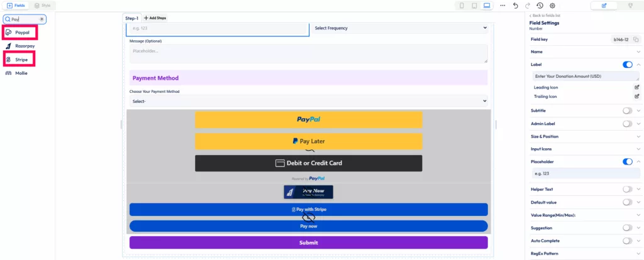Open the Choose Your Payment Method dropdown
Screen dimensions: 644x260
click(x=308, y=101)
